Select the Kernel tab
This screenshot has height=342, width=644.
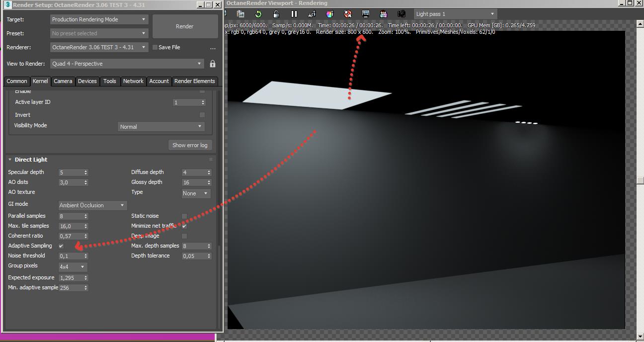point(40,81)
